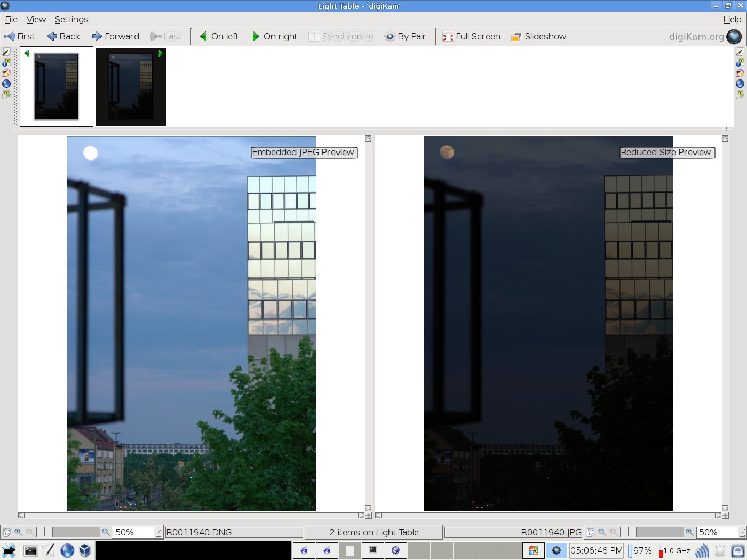Open the Colors tab in right sidebar
This screenshot has width=747, height=560.
point(740,73)
